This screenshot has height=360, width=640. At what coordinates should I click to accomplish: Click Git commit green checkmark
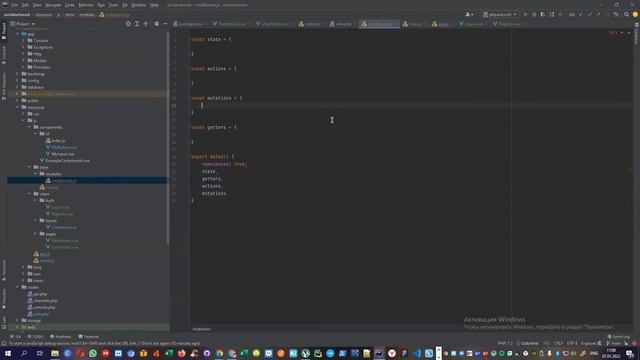pos(589,14)
